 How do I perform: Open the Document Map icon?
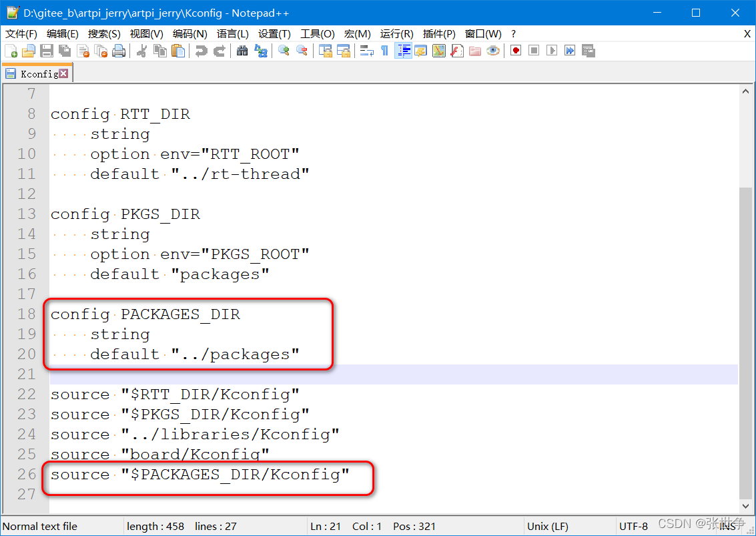tap(439, 51)
